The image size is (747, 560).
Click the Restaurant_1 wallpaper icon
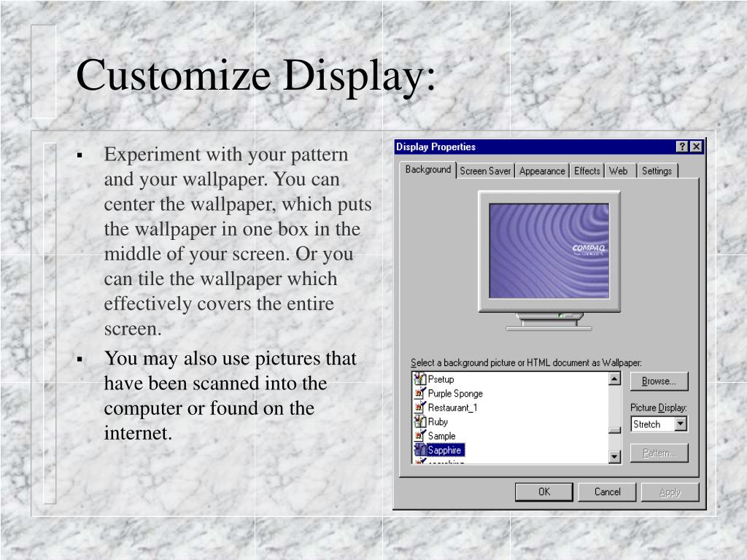pos(419,408)
